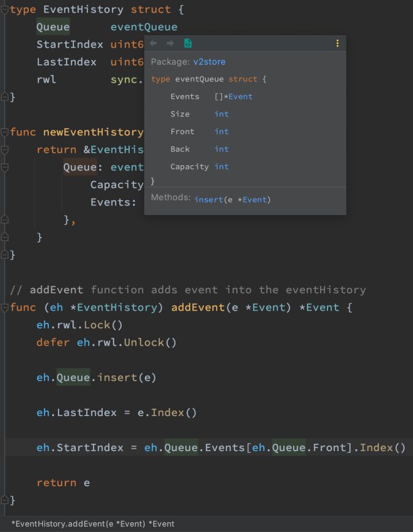Click the eventQueue type in Queue field
This screenshot has width=413, height=532.
pyautogui.click(x=143, y=27)
